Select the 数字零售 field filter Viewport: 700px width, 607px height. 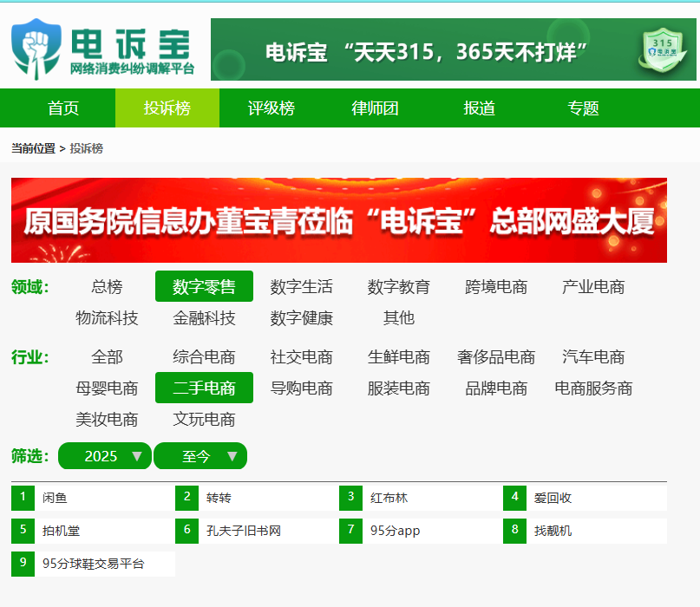point(204,286)
